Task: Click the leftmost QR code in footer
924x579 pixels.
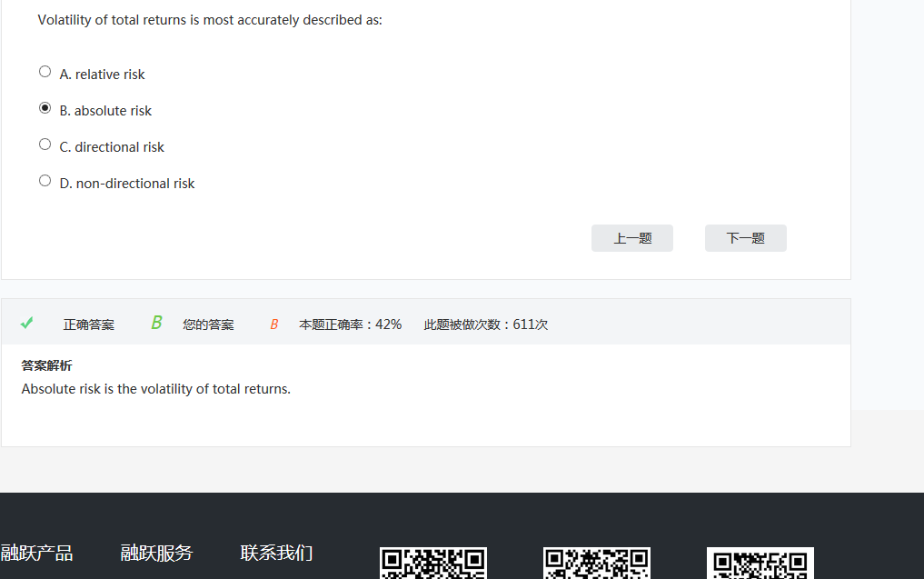Action: pos(433,564)
